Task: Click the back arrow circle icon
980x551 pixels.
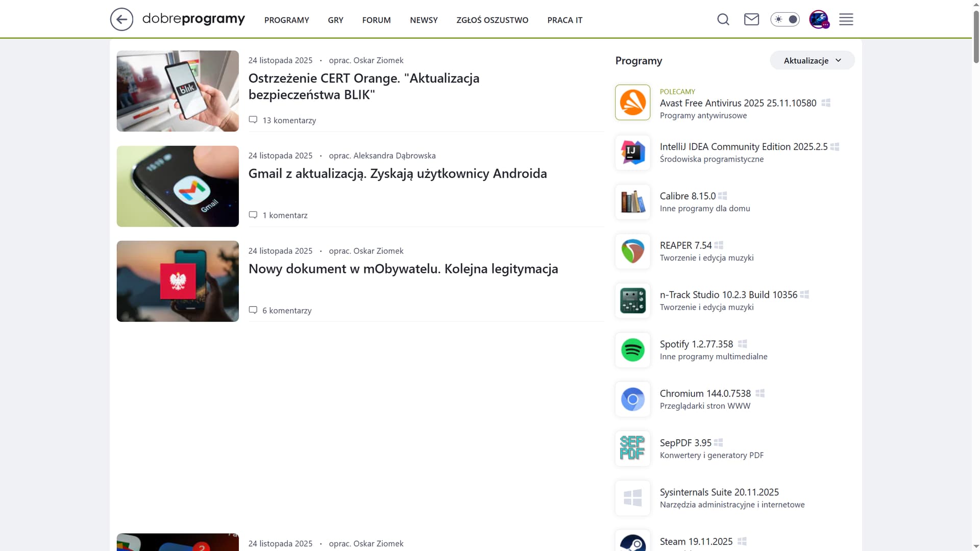Action: [x=121, y=19]
